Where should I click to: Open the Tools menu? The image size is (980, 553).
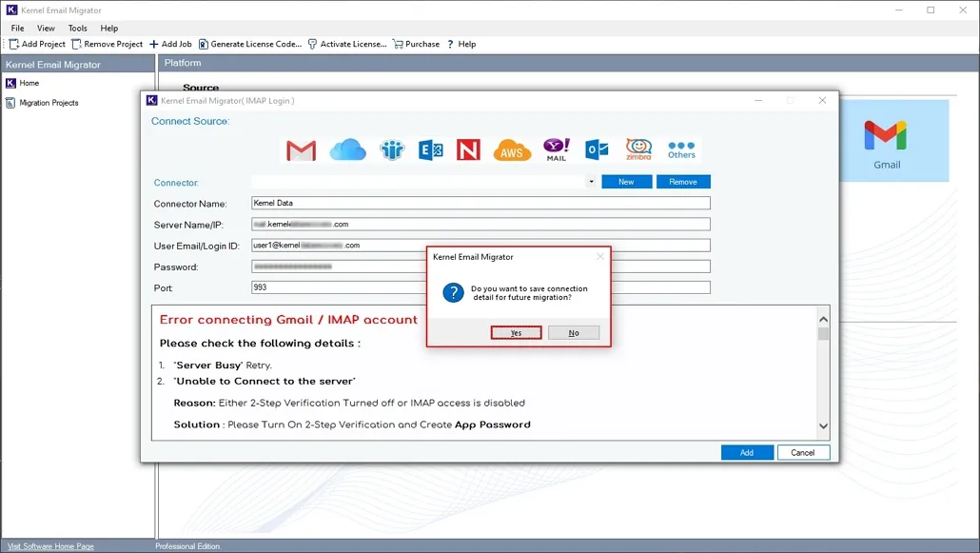(77, 28)
